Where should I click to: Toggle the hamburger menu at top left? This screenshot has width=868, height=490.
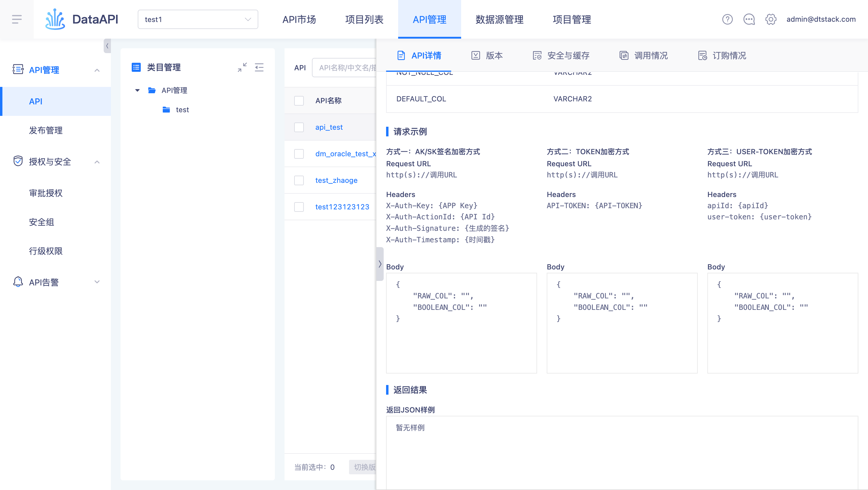pos(17,19)
